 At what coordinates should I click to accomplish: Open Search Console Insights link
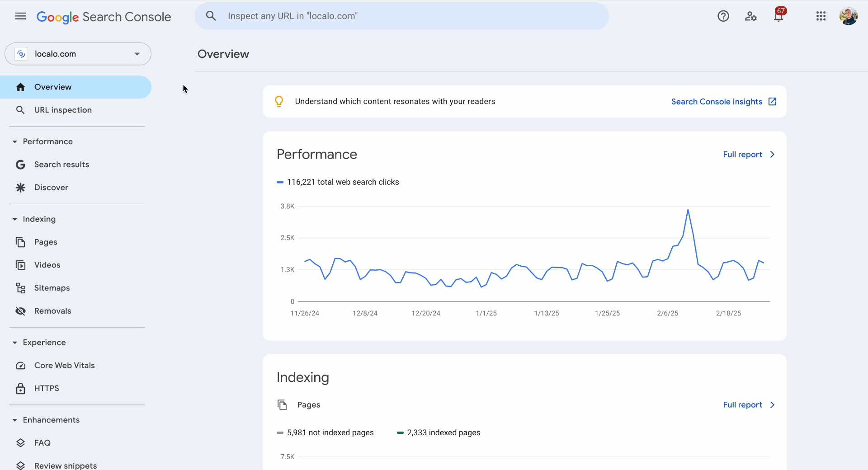pos(723,102)
